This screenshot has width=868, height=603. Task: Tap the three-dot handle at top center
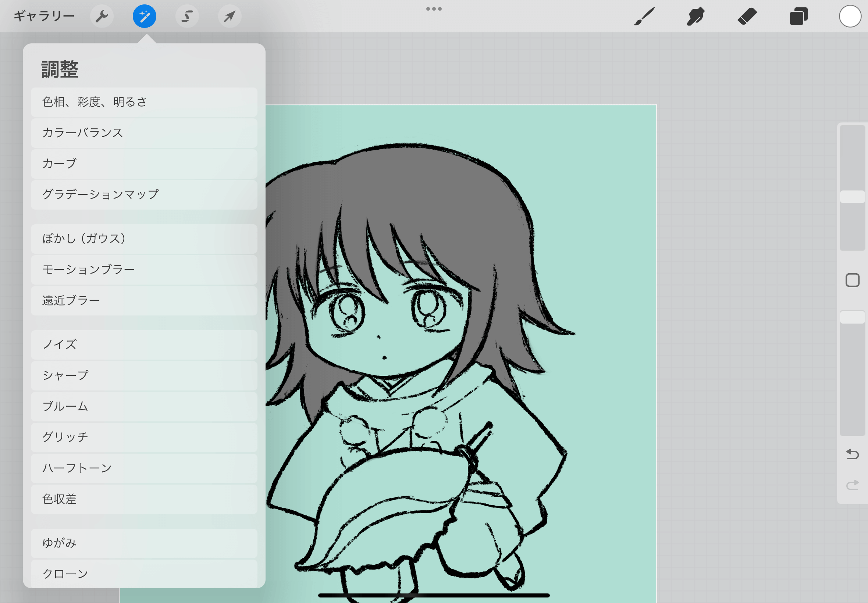(434, 9)
